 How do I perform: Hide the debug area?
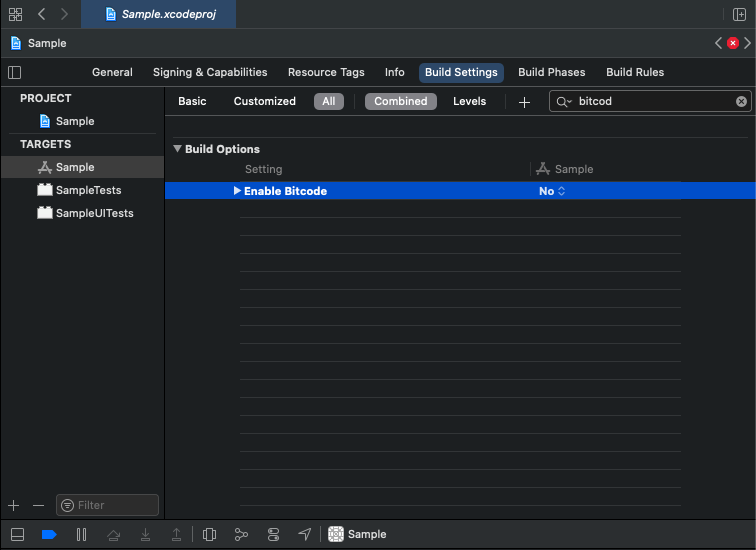tap(17, 535)
